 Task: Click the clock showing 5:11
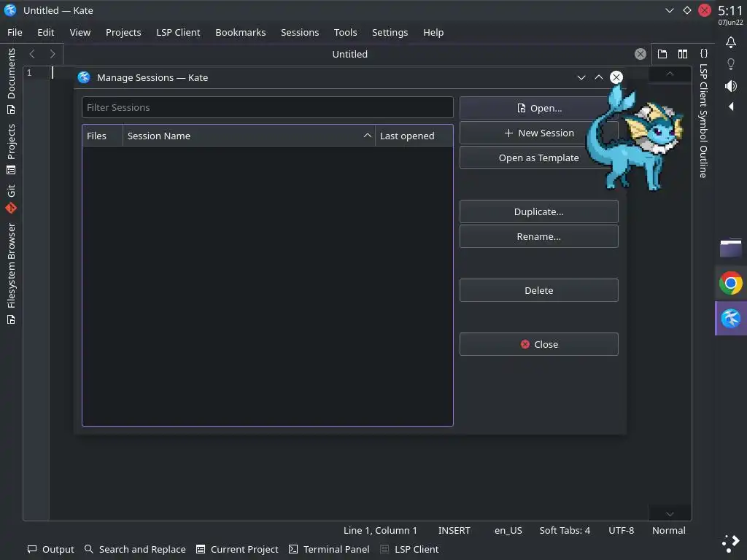coord(730,10)
